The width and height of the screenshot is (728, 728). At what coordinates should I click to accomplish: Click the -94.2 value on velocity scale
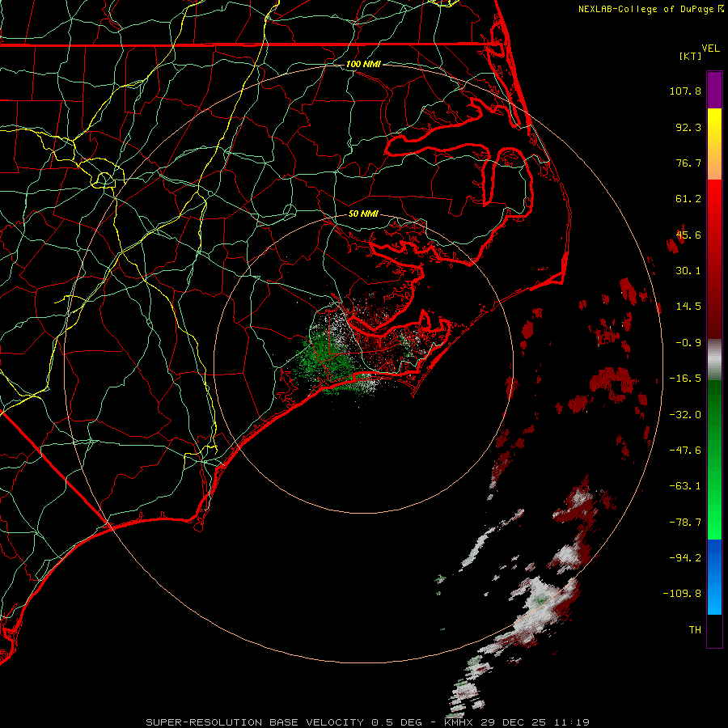point(685,557)
